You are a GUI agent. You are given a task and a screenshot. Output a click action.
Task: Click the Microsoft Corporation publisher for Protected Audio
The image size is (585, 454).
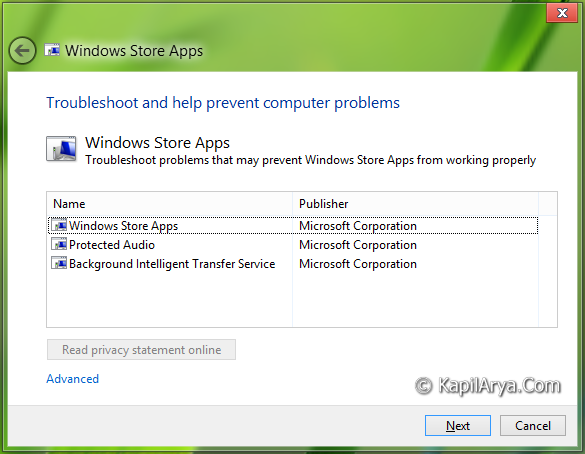pyautogui.click(x=358, y=245)
